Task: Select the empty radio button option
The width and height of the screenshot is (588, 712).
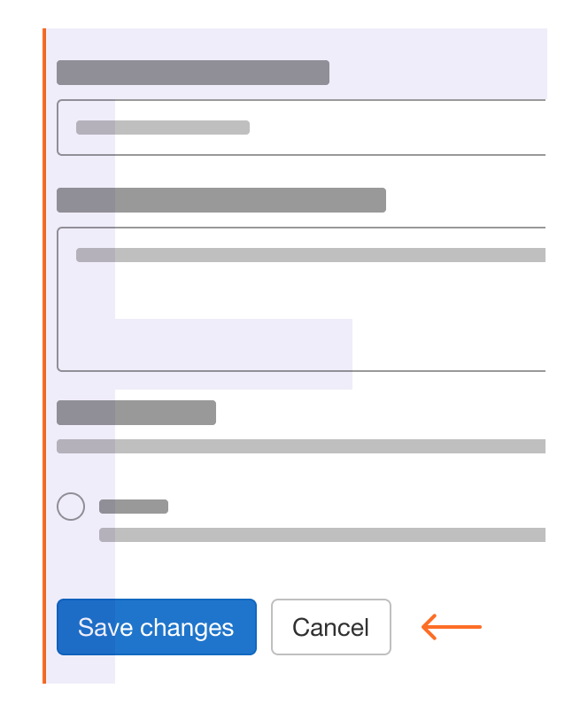Action: coord(71,507)
